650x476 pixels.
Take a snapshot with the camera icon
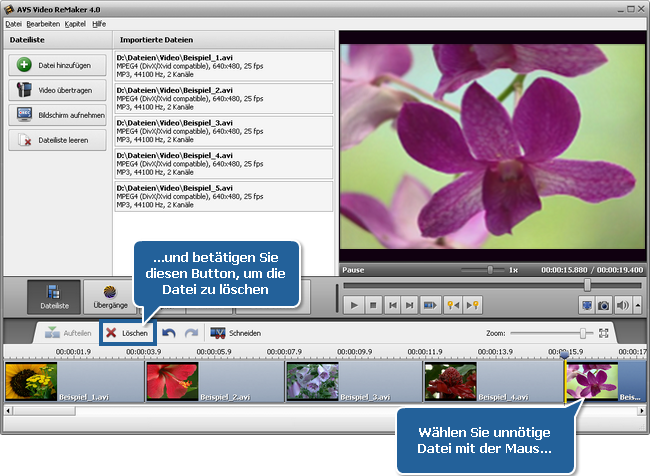click(x=604, y=306)
